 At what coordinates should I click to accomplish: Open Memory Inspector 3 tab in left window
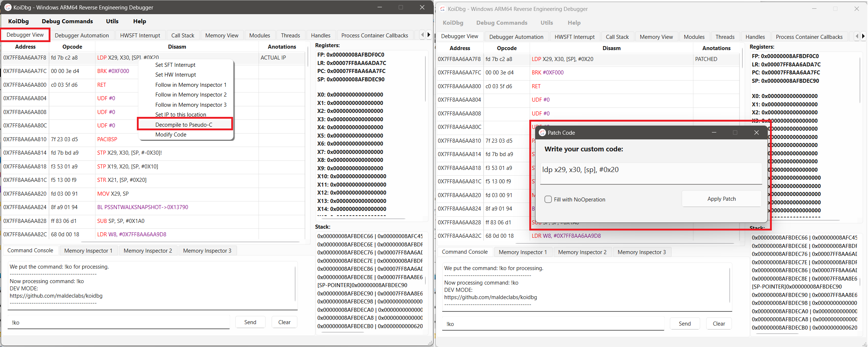click(207, 250)
